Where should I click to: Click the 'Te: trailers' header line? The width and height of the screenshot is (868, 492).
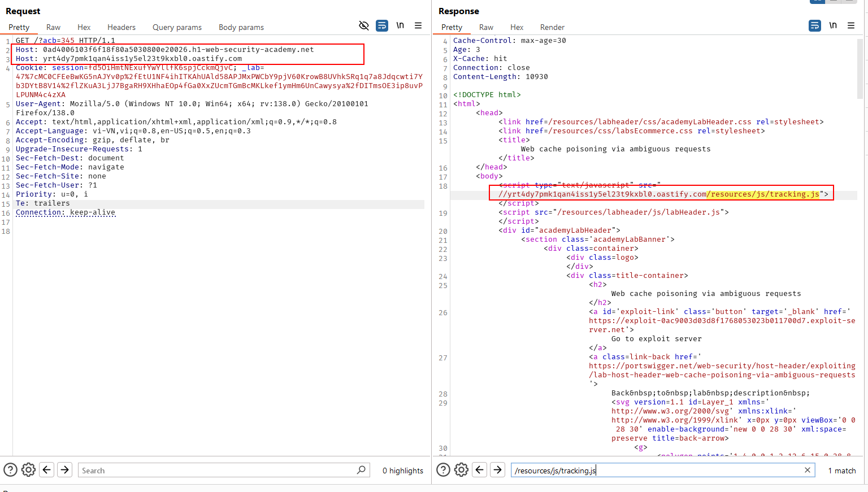(x=43, y=203)
